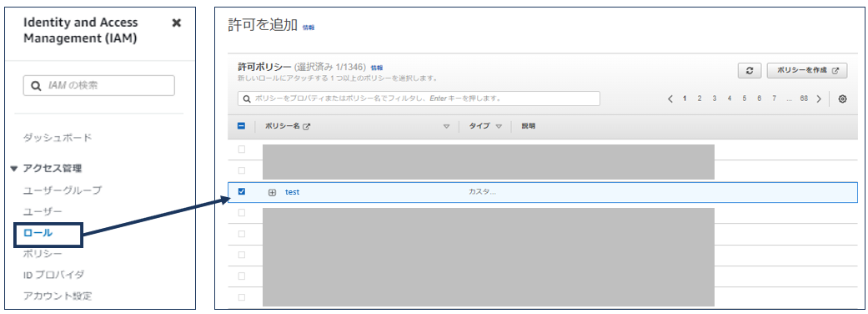
Task: Check the checkbox just above test row
Action: click(x=241, y=170)
